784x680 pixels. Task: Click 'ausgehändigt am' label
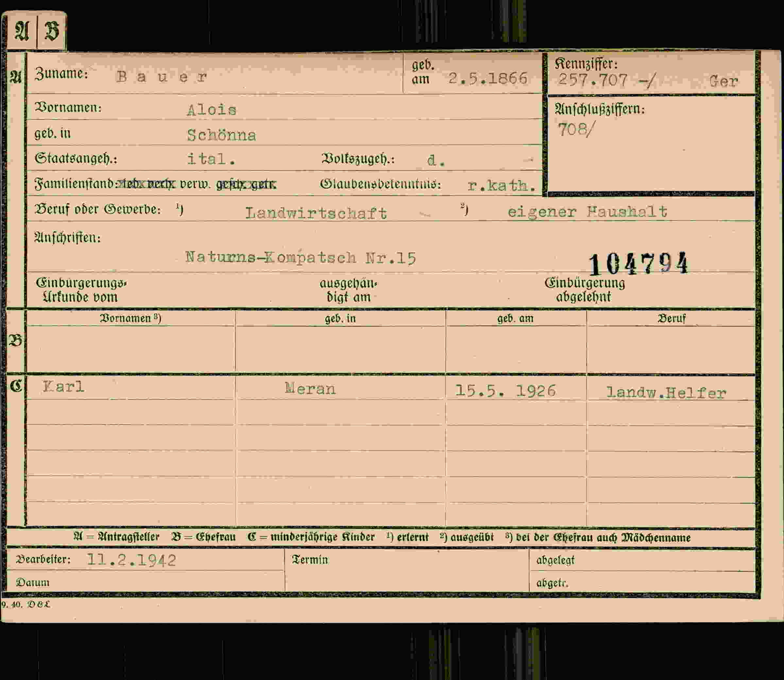tap(349, 290)
